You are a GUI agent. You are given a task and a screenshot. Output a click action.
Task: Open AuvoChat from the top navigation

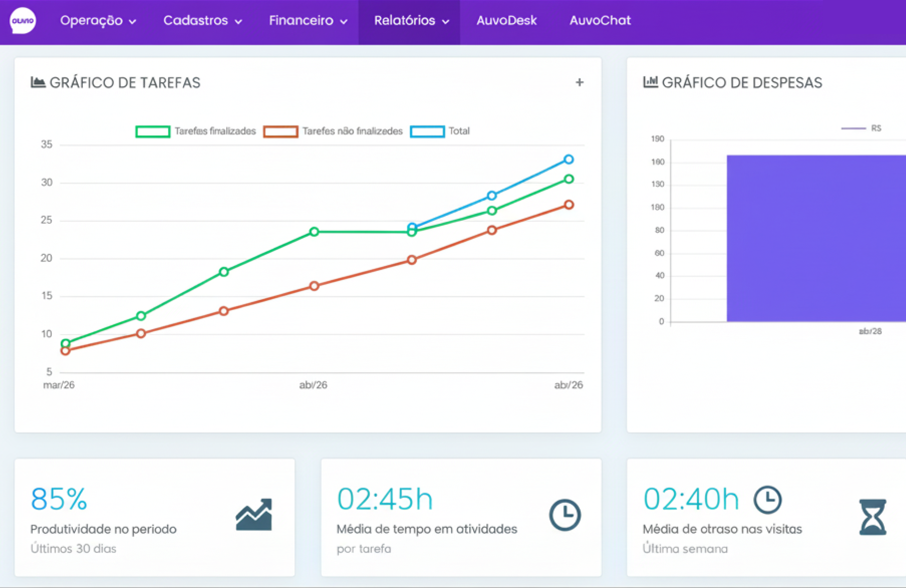tap(600, 21)
